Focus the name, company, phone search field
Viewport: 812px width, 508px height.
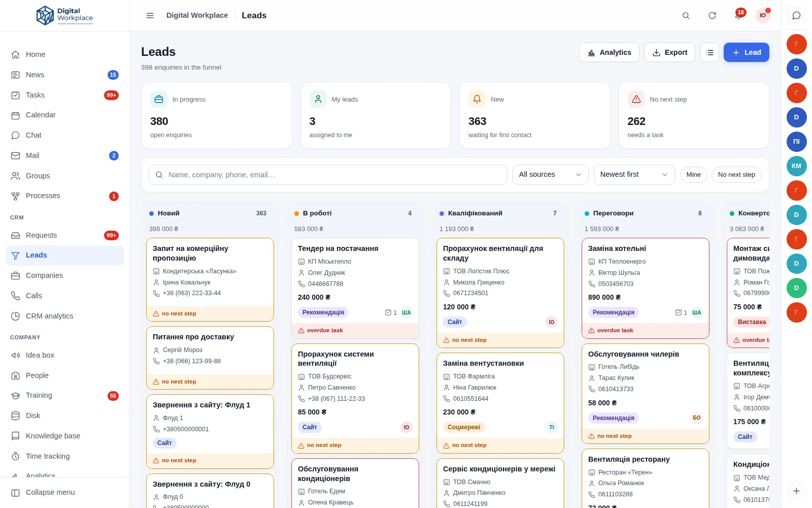pos(328,175)
